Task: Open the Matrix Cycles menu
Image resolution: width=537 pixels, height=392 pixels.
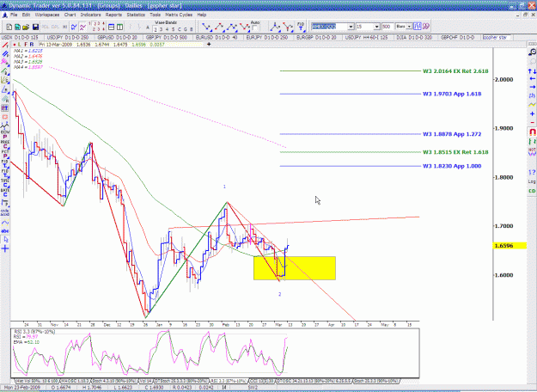Action: tap(179, 15)
